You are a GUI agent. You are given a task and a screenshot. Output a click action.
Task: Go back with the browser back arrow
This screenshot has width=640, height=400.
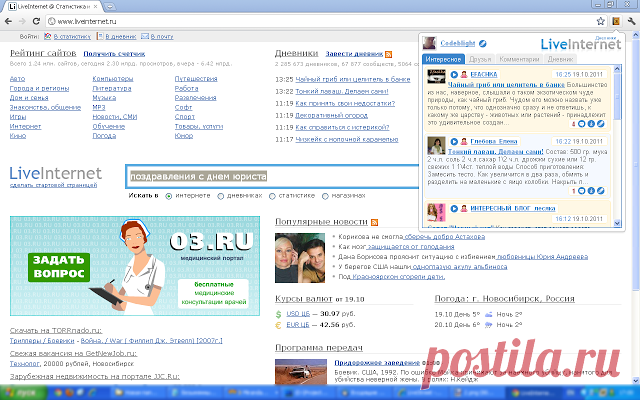point(8,21)
